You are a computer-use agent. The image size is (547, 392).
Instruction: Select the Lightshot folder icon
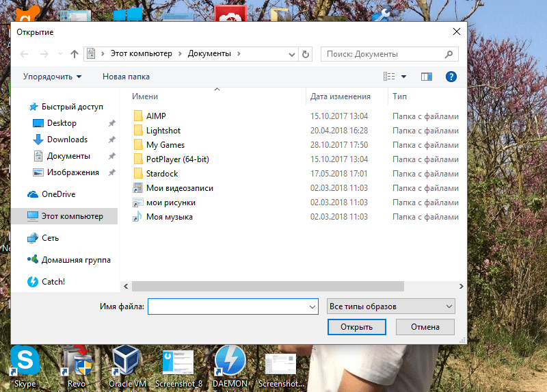138,130
